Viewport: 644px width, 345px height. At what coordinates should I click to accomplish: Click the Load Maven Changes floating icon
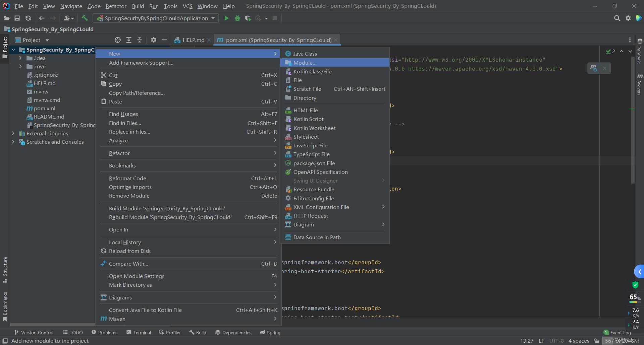coord(594,68)
